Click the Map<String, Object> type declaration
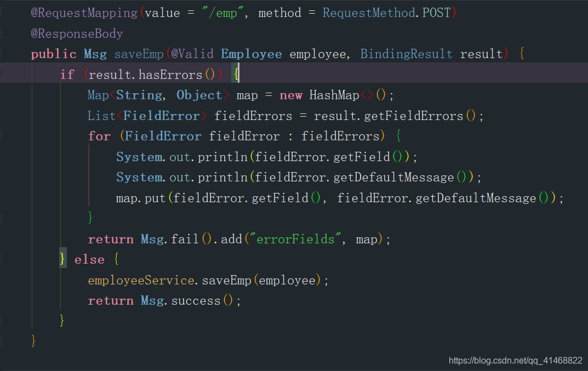 coord(158,95)
